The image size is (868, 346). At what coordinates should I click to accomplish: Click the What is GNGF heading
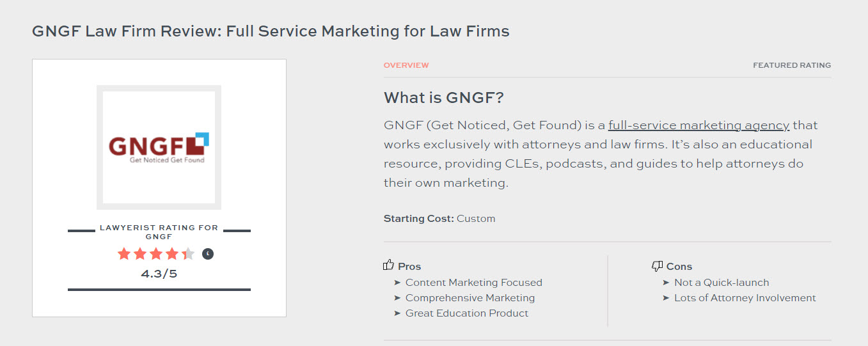pos(444,98)
